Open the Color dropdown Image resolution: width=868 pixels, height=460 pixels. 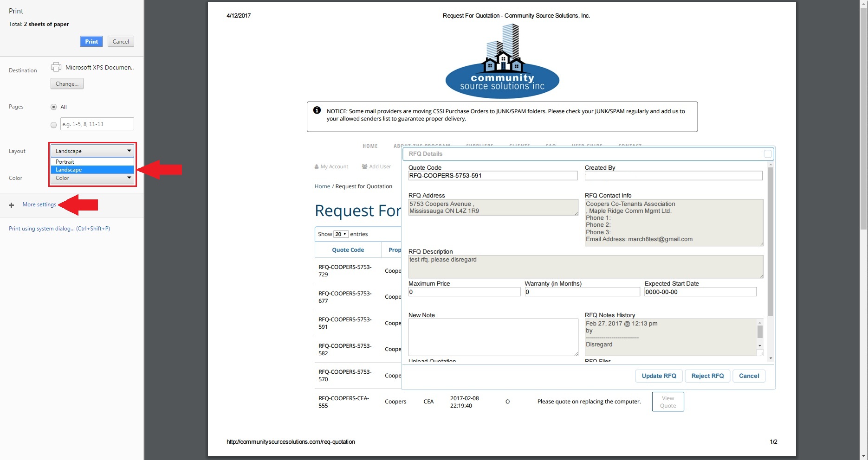(x=92, y=178)
